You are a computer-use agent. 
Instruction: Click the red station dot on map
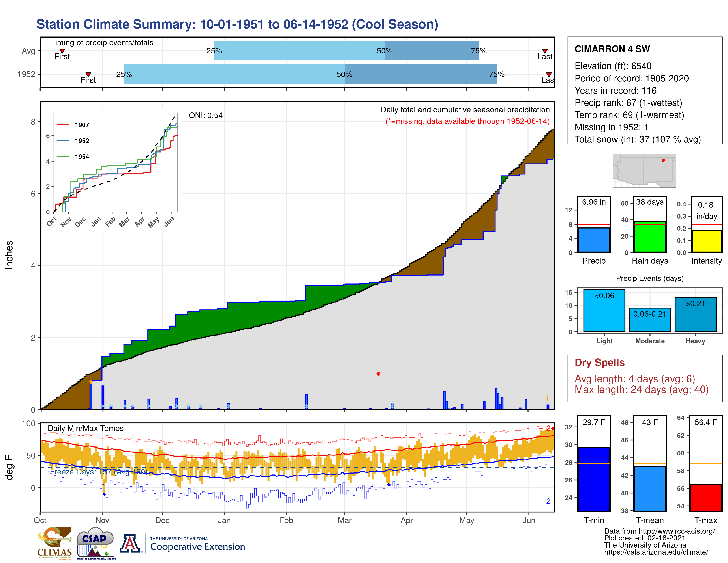[x=663, y=161]
